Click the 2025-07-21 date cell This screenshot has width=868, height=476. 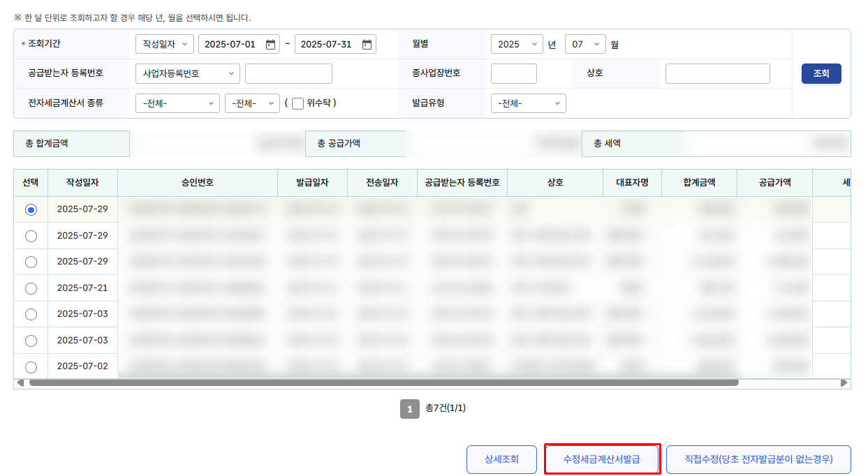point(82,288)
